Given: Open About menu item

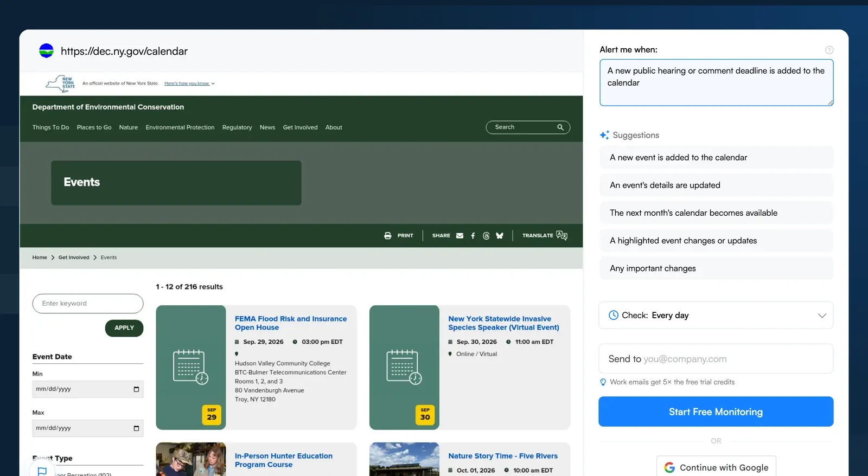Looking at the screenshot, I should [x=334, y=127].
